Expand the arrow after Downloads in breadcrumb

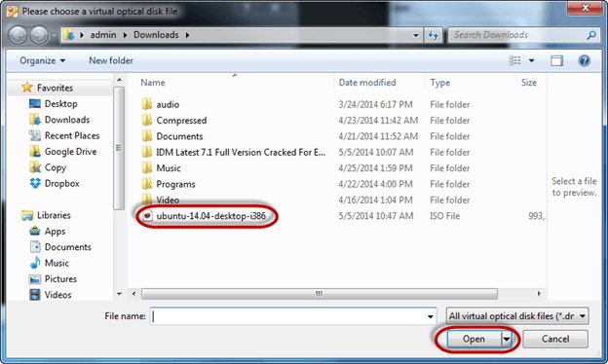[187, 35]
